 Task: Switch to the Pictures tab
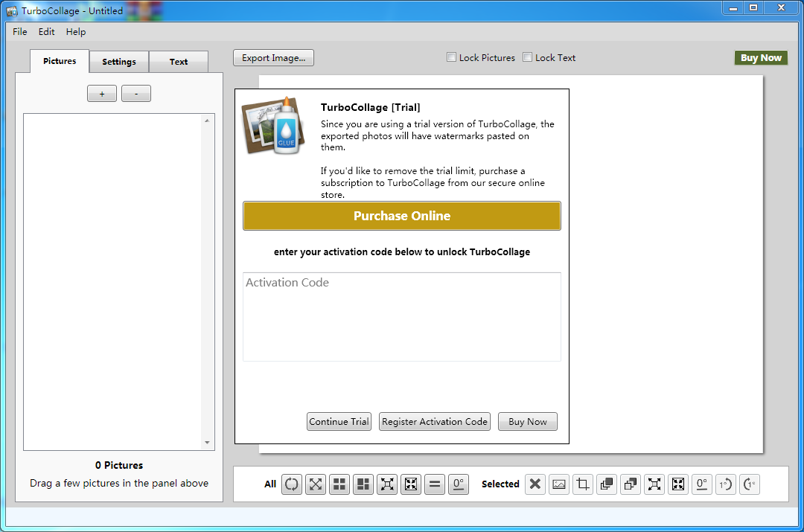(x=60, y=61)
